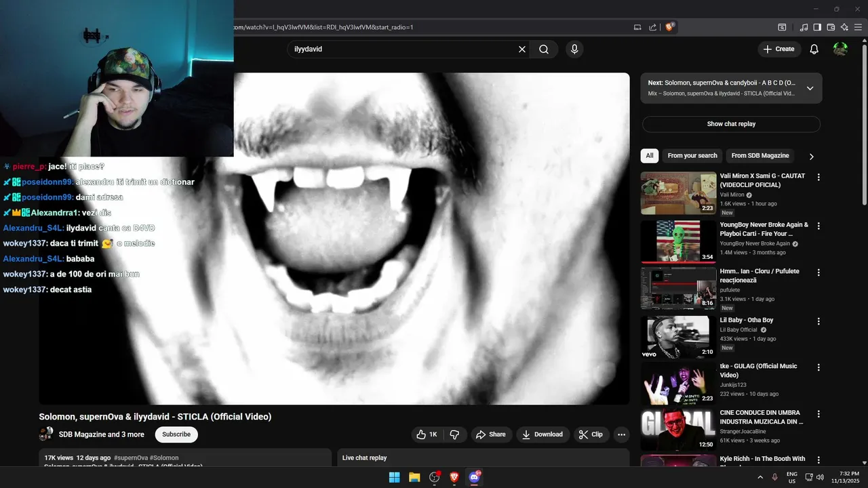
Task: Open the Vali Miron X Sami G thumbnail
Action: (x=678, y=193)
